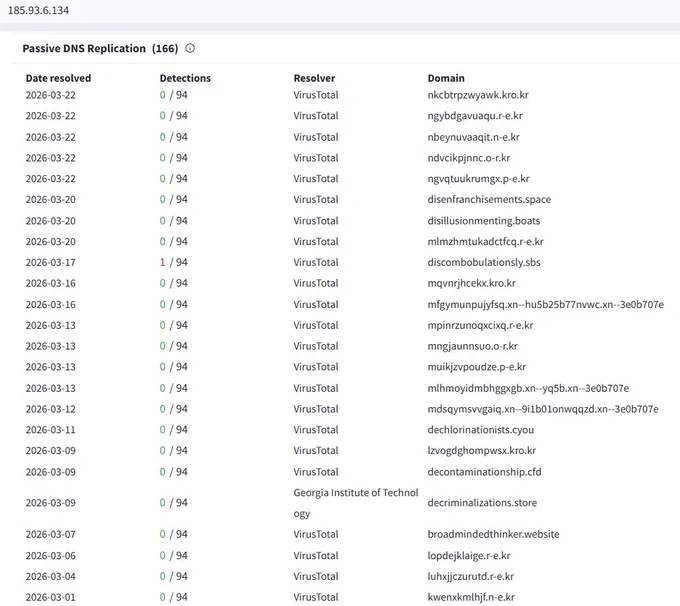Screen dimensions: 680x606
Task: Click the date for decontaminationship.cfd row
Action: (x=50, y=472)
